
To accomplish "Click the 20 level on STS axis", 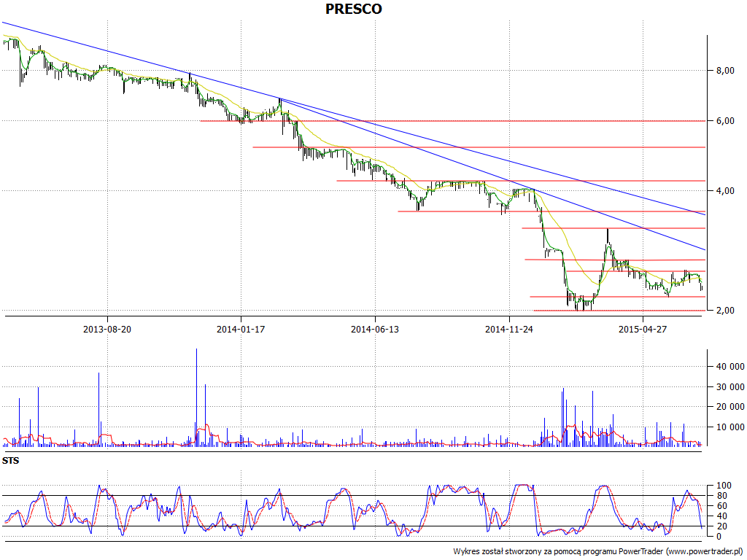I will click(721, 526).
